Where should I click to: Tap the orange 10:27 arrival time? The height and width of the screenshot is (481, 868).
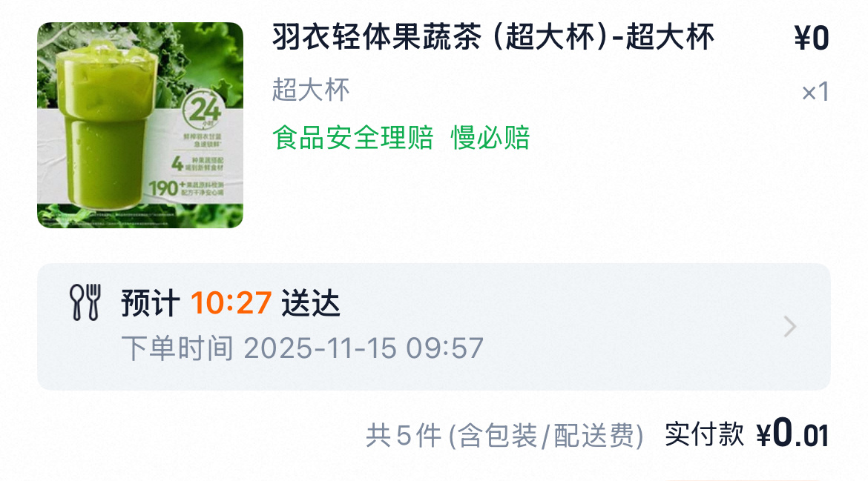231,303
